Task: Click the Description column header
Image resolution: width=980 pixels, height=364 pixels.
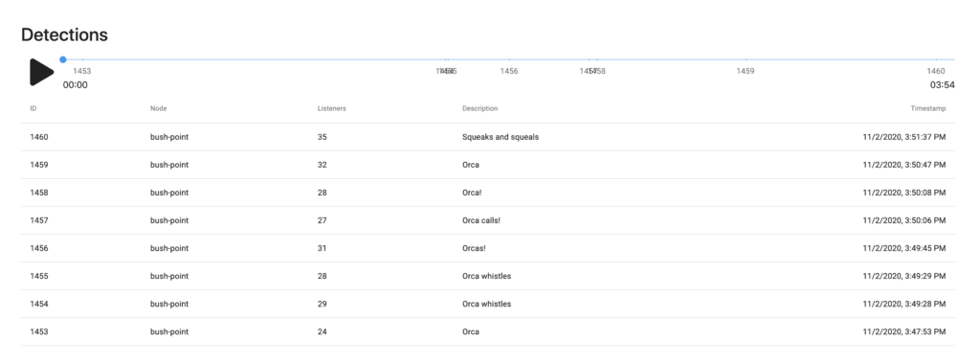Action: [480, 109]
